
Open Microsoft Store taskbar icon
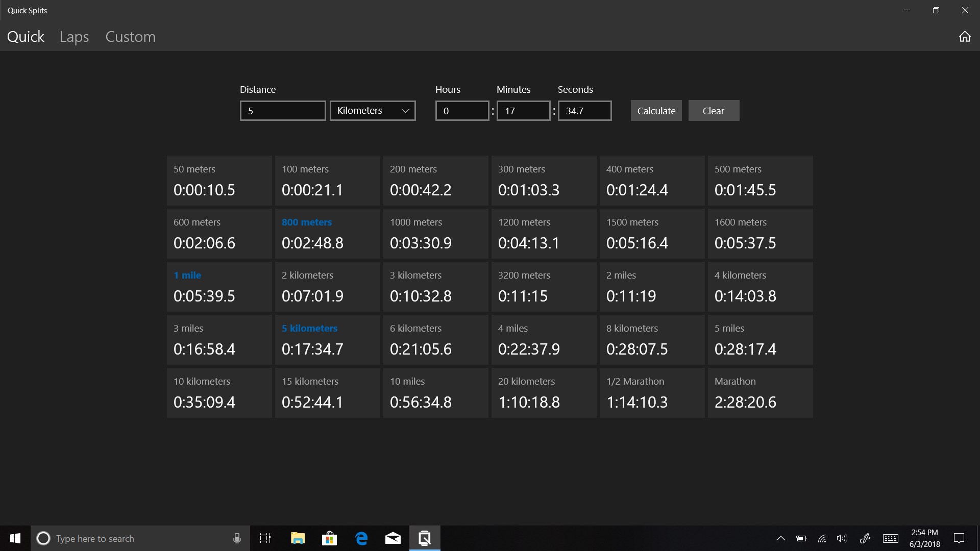329,538
